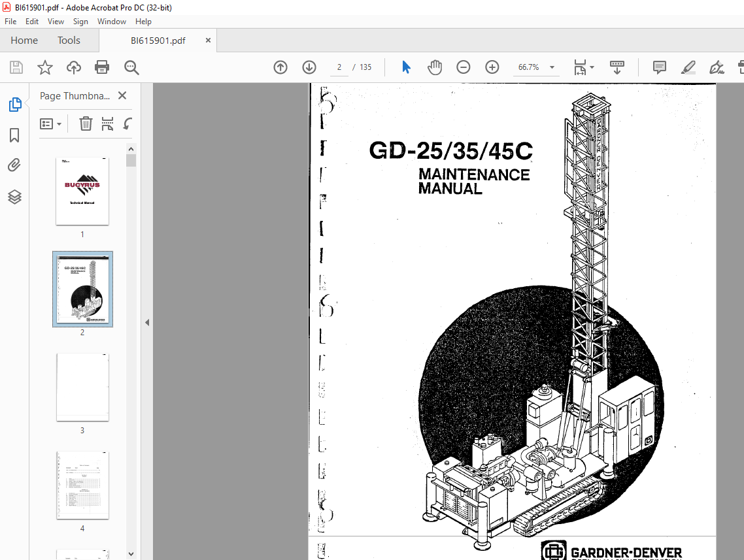
Task: Zoom in with the plus icon
Action: click(x=492, y=67)
